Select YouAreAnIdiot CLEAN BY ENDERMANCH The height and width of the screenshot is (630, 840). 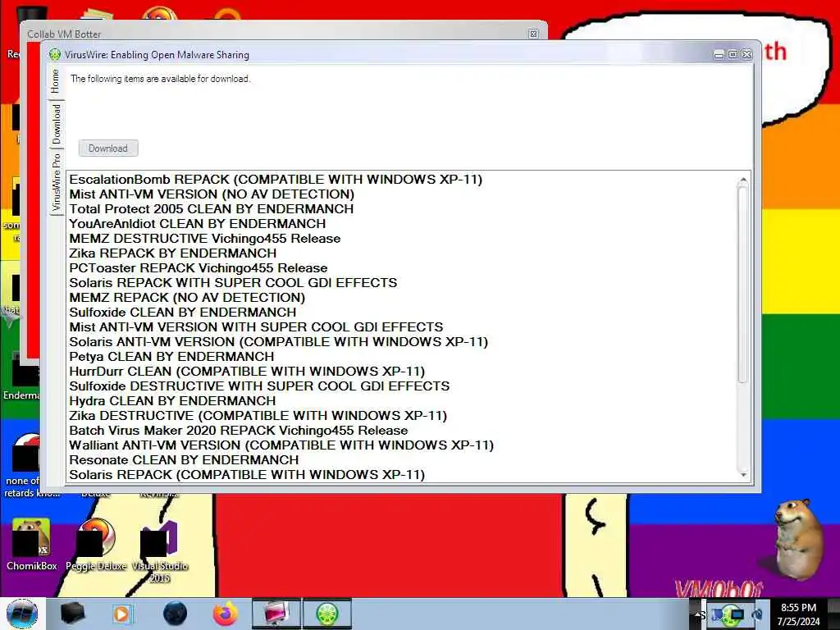(x=197, y=223)
